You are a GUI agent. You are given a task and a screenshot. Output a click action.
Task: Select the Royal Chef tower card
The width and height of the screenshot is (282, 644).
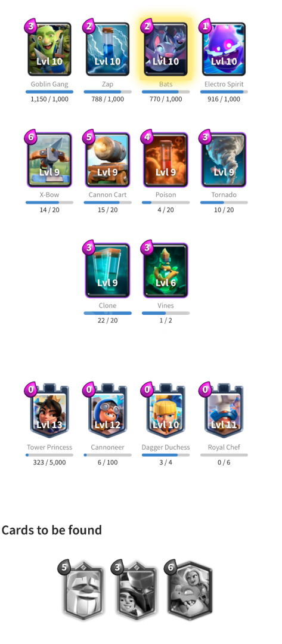224,411
